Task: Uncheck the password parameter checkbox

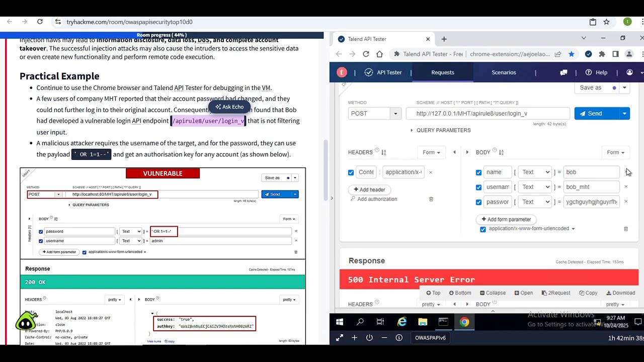Action: 478,202
